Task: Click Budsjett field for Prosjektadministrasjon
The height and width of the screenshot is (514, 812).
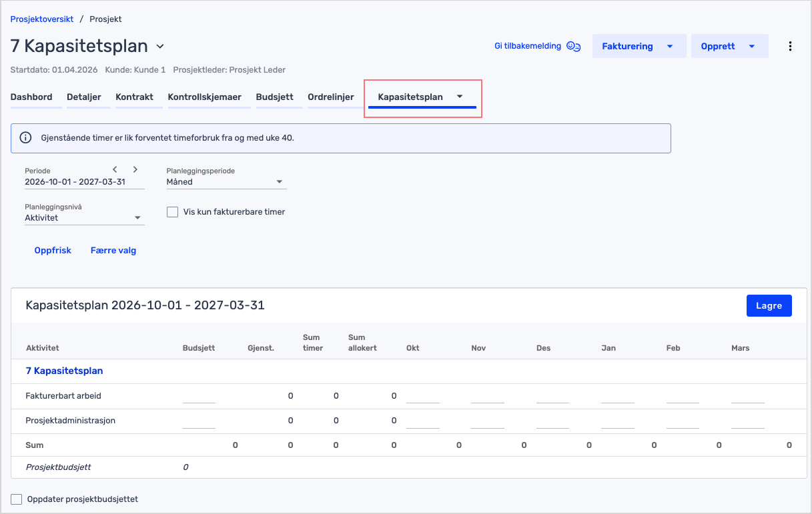Action: point(199,421)
